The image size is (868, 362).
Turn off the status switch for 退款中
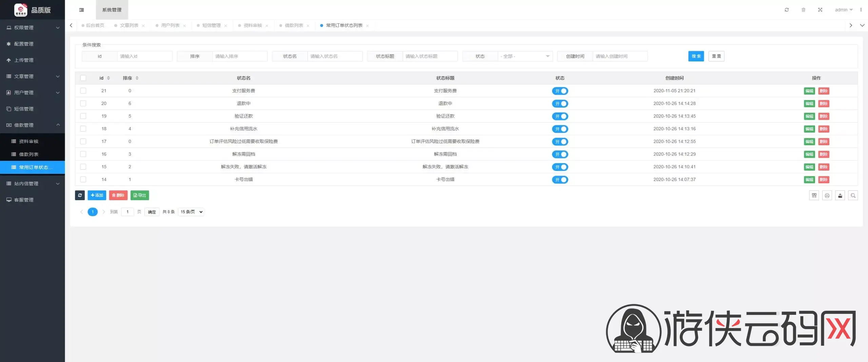tap(560, 103)
